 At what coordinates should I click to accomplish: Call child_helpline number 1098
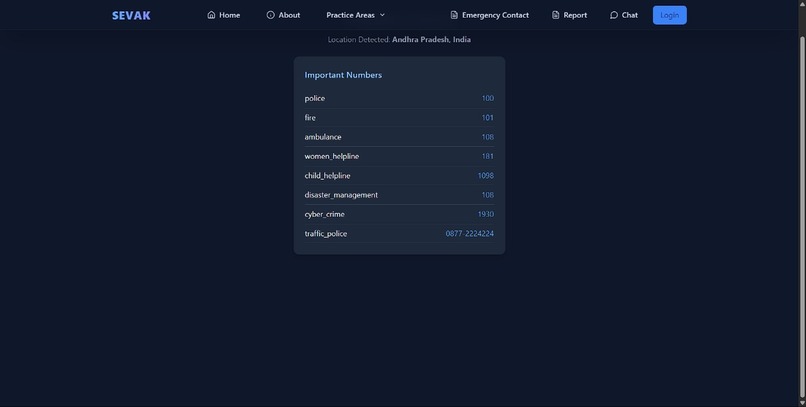tap(486, 175)
